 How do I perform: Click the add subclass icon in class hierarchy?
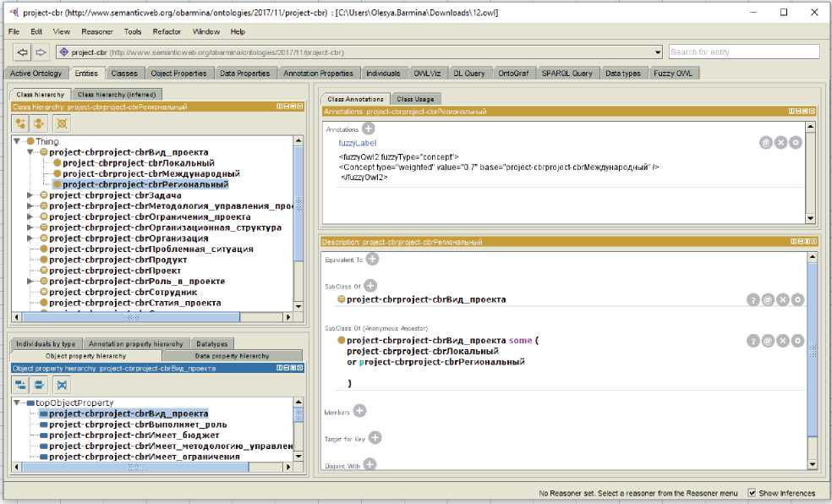tap(21, 123)
